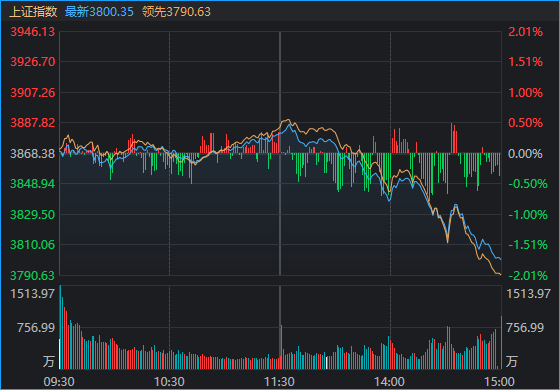Click the 10:30 time axis marker
Image resolution: width=560 pixels, height=390 pixels.
[x=169, y=382]
